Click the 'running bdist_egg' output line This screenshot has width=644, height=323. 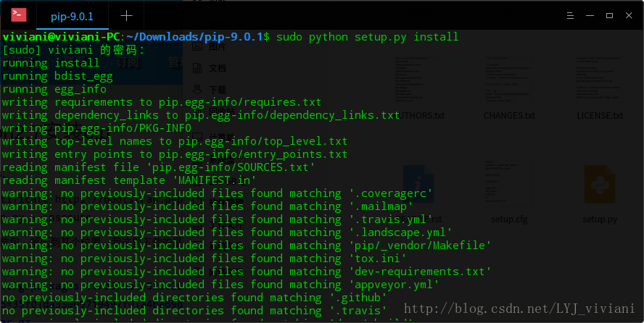[x=57, y=76]
